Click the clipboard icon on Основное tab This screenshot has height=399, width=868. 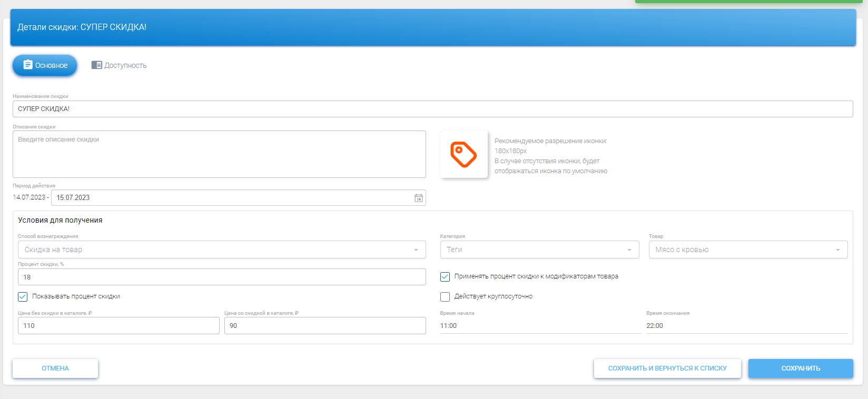[x=28, y=65]
